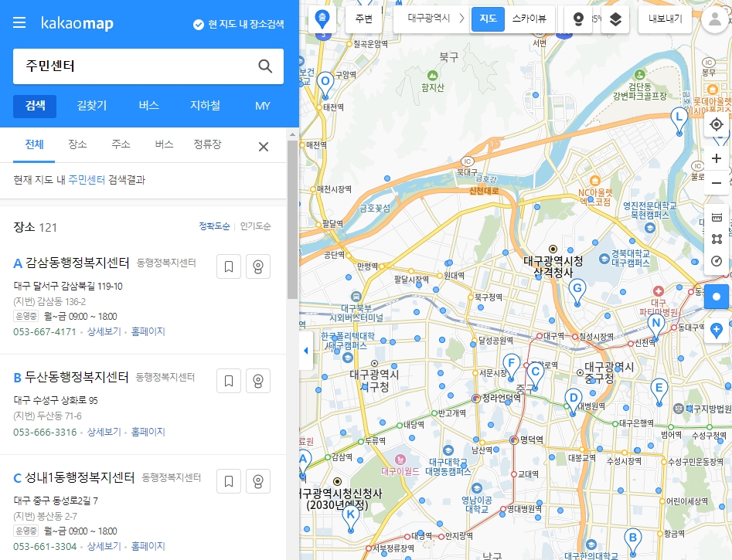Bookmark the 성내1동행정복지센터 result
The height and width of the screenshot is (560, 732).
pyautogui.click(x=228, y=480)
